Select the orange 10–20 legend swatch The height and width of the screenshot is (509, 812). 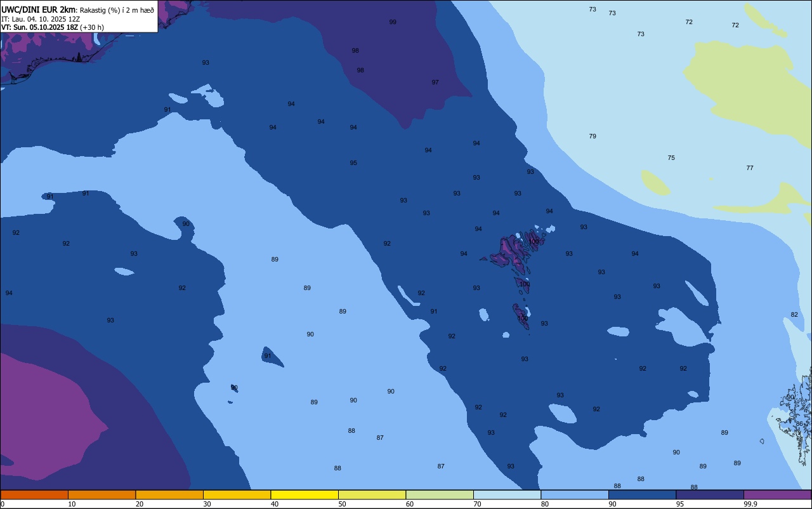pos(101,494)
